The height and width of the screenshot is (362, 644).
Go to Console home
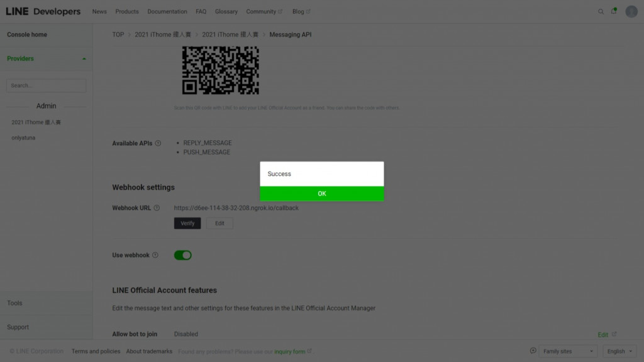27,35
